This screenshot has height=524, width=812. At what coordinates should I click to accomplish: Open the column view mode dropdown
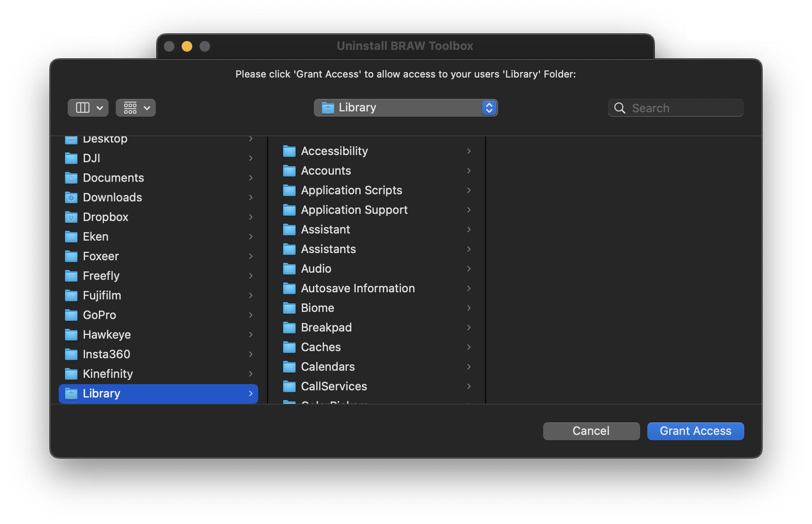pyautogui.click(x=88, y=108)
